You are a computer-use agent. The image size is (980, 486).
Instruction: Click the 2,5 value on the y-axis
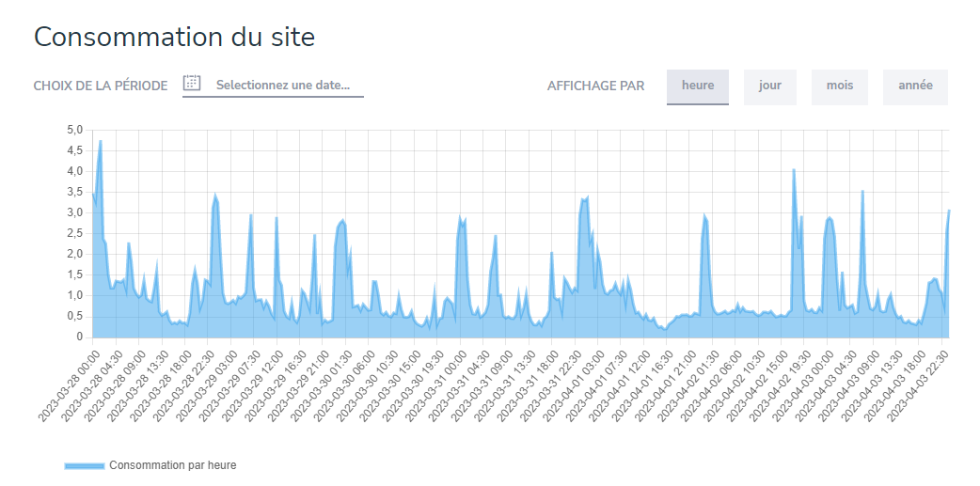coord(75,234)
